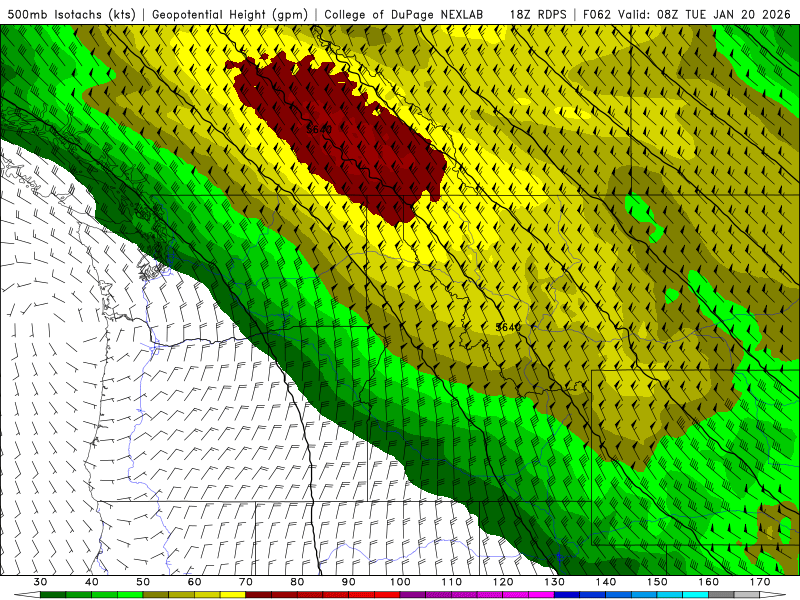This screenshot has width=800, height=600.
Task: Select the dark purple swatch starting at 100 kts
Action: point(413,594)
